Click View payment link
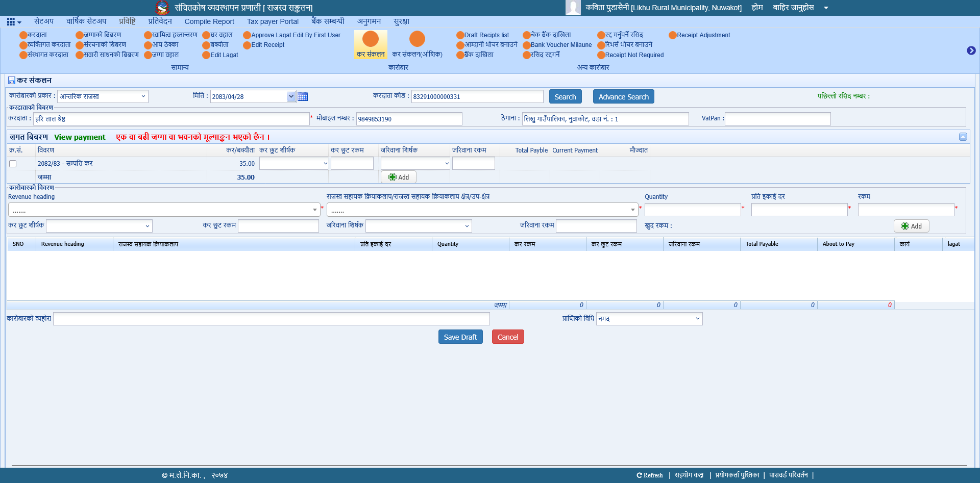Screen dimensions: 980x483 pos(80,137)
